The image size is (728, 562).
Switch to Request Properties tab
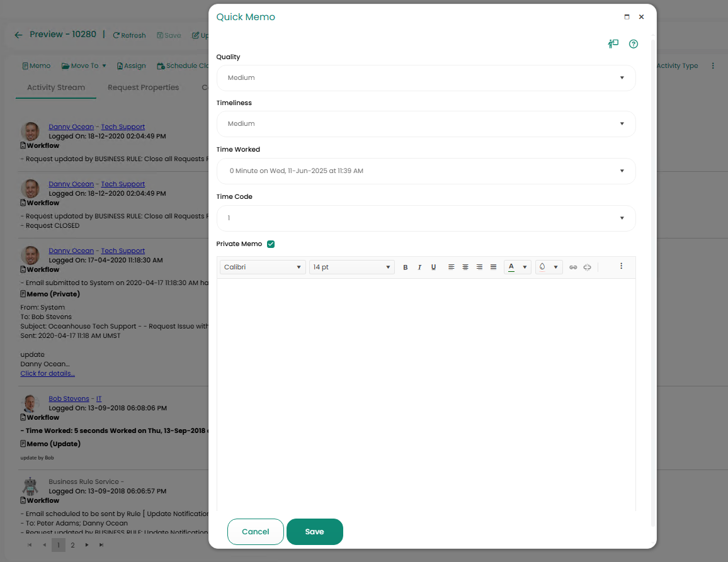(x=143, y=87)
